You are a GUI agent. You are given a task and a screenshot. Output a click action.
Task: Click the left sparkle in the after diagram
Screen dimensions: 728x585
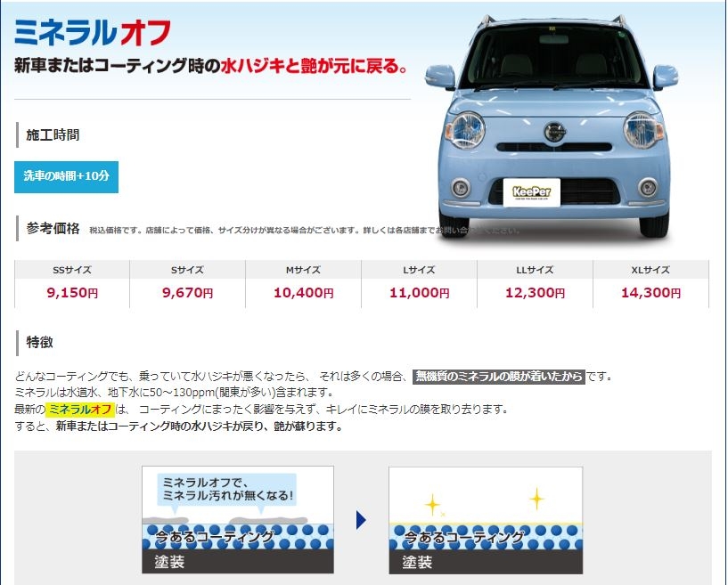[x=432, y=505]
